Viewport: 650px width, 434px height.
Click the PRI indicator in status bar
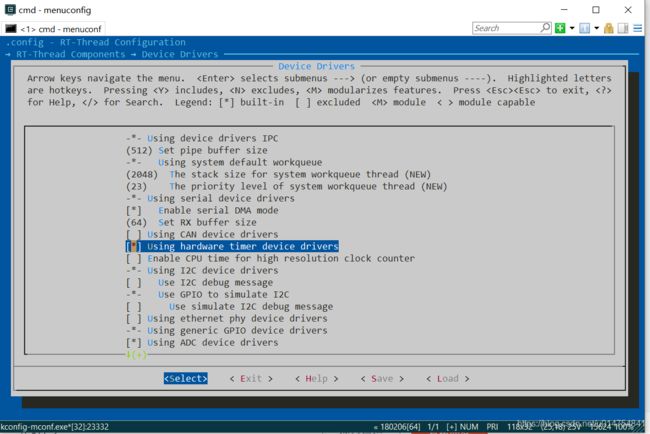[x=492, y=427]
